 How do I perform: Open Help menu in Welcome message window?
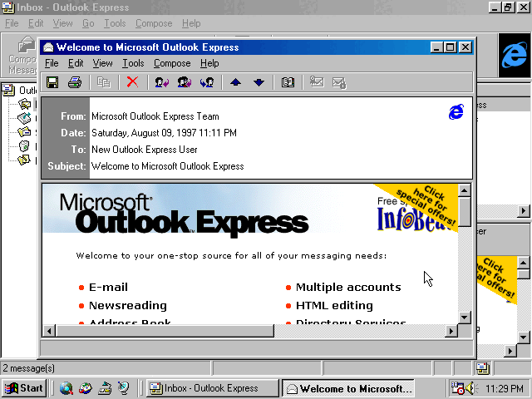(209, 63)
